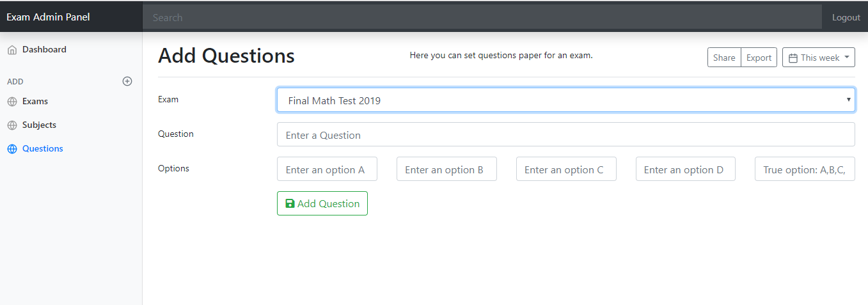Click the Export button
This screenshot has width=868, height=305.
(x=759, y=58)
